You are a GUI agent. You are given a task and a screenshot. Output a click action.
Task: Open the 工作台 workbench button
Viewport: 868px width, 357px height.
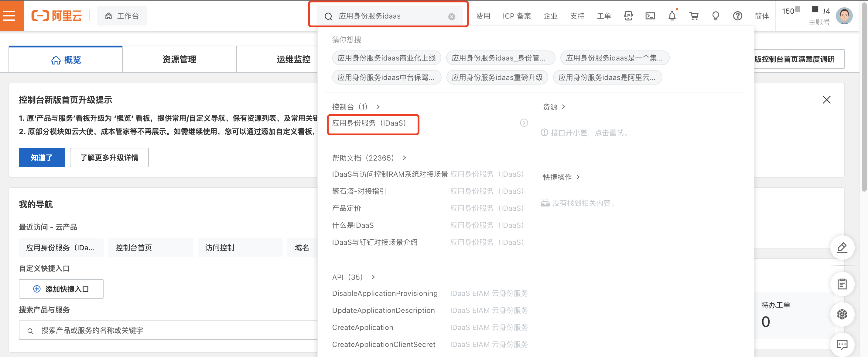click(x=122, y=16)
